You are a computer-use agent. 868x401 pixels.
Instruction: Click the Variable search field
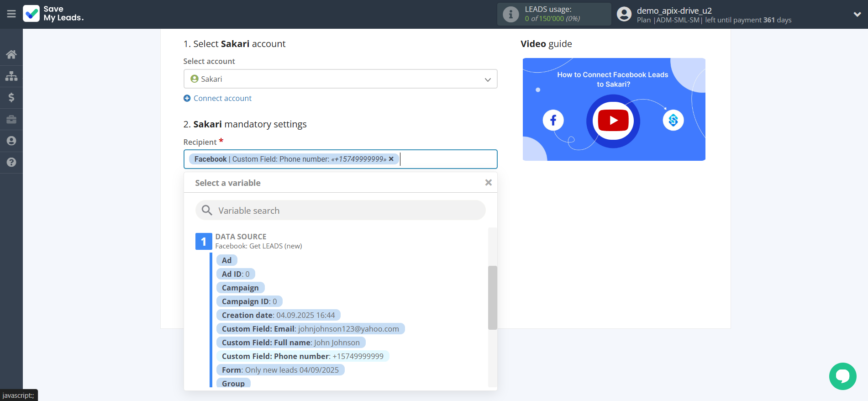[340, 211]
